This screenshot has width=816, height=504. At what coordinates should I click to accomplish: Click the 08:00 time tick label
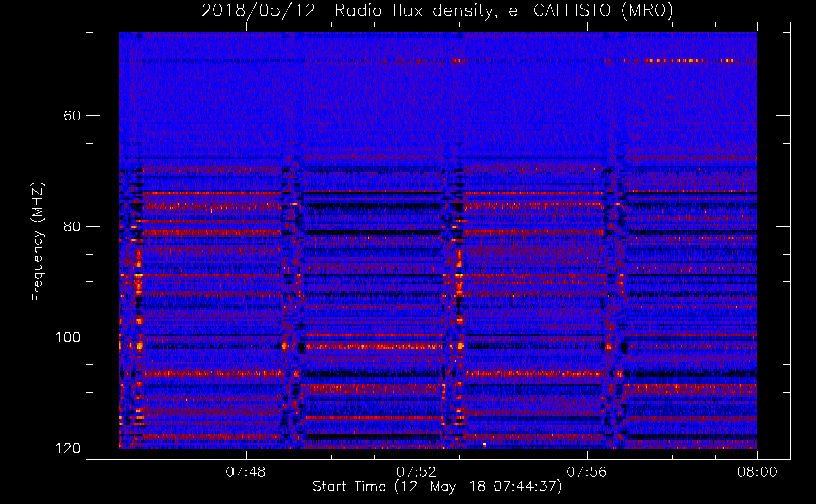[757, 472]
